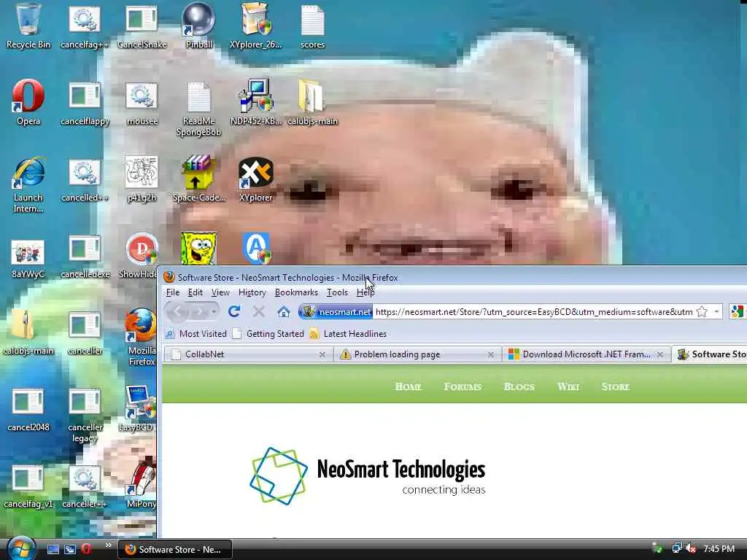Go to Firefox's Home page button
This screenshot has width=747, height=560.
(284, 312)
